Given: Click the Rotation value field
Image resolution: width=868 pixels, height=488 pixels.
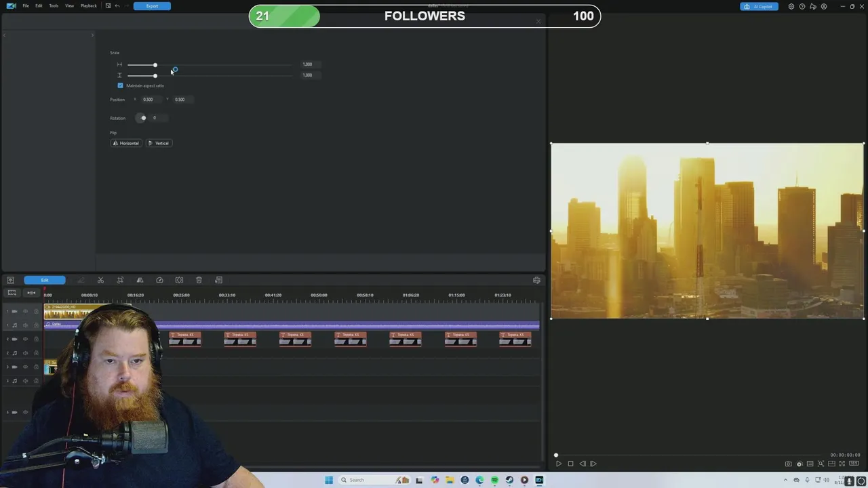Looking at the screenshot, I should [x=159, y=118].
